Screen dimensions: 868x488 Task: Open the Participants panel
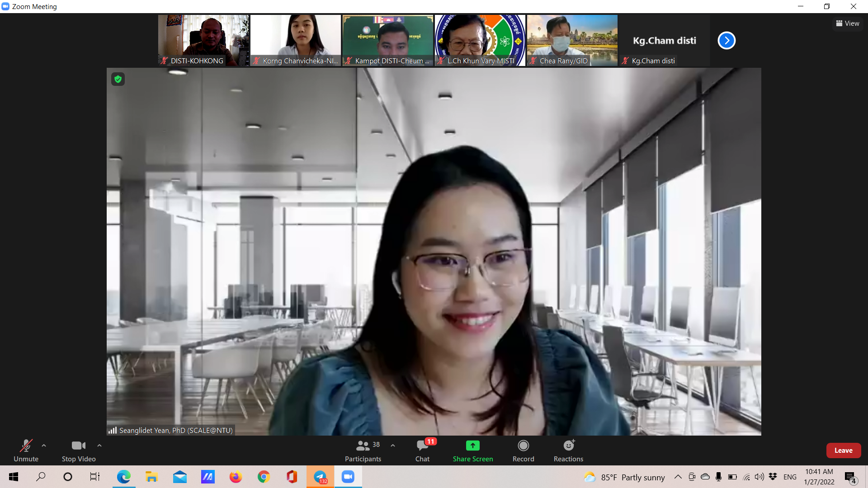click(363, 450)
